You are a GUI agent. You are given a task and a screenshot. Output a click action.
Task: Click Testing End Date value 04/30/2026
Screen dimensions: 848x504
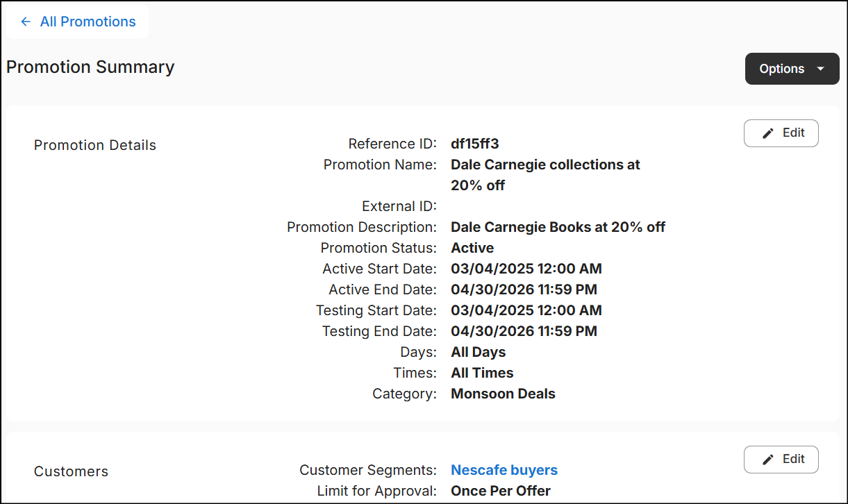[524, 331]
